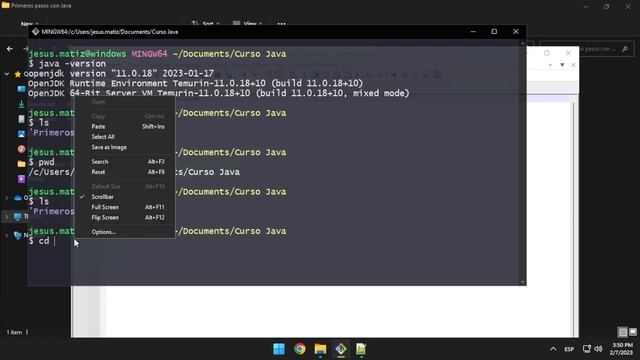The height and width of the screenshot is (360, 640).
Task: Select the OneDrive cloud icon
Action: point(18,198)
